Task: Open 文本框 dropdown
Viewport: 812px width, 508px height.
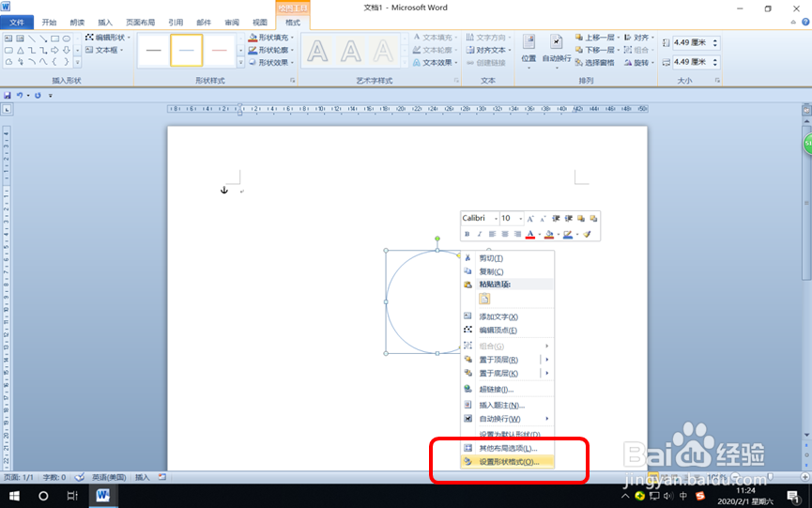Action: (x=104, y=50)
